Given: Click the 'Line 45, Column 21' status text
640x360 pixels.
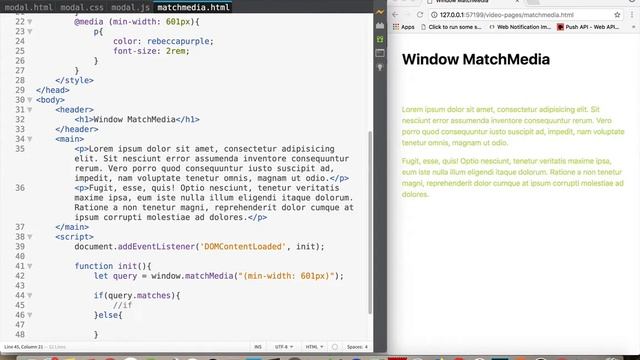Looking at the screenshot, I should [23, 347].
